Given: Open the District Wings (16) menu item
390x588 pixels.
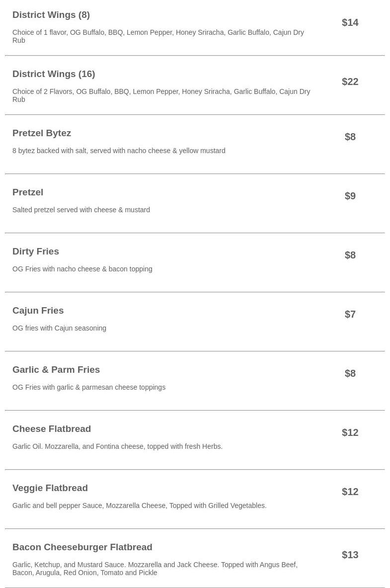Looking at the screenshot, I should 54,74.
